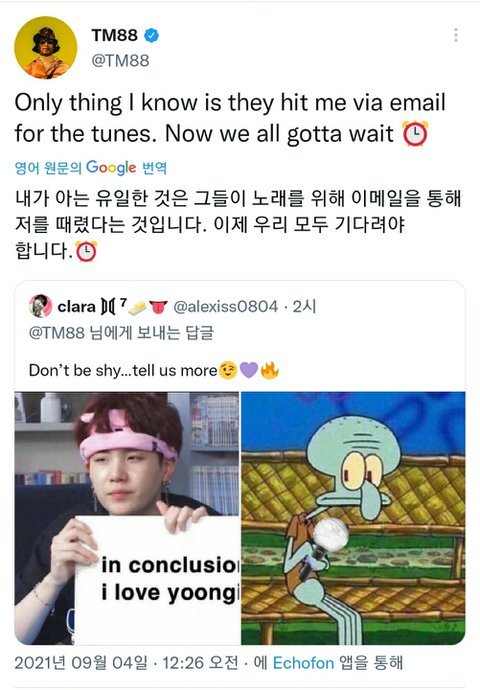This screenshot has width=480, height=690.
Task: Open the three-dot tweet options menu
Action: [456, 35]
